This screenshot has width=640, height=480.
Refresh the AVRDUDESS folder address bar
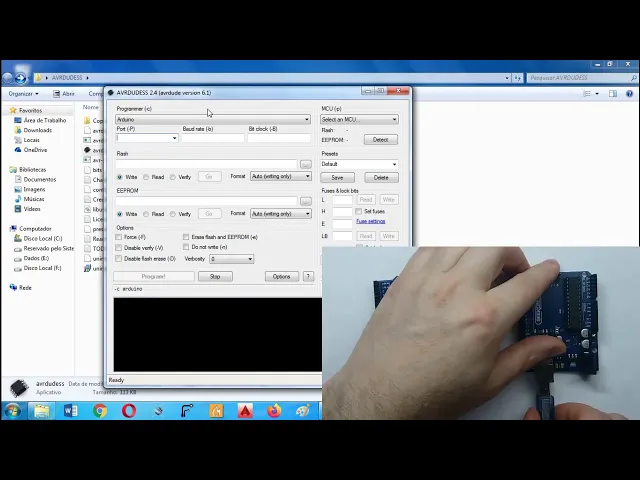click(518, 78)
